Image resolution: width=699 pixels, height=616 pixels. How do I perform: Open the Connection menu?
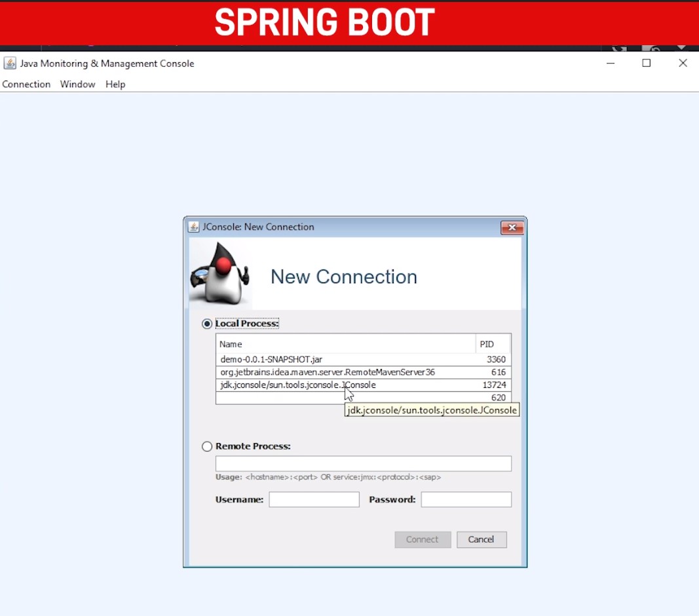[26, 84]
